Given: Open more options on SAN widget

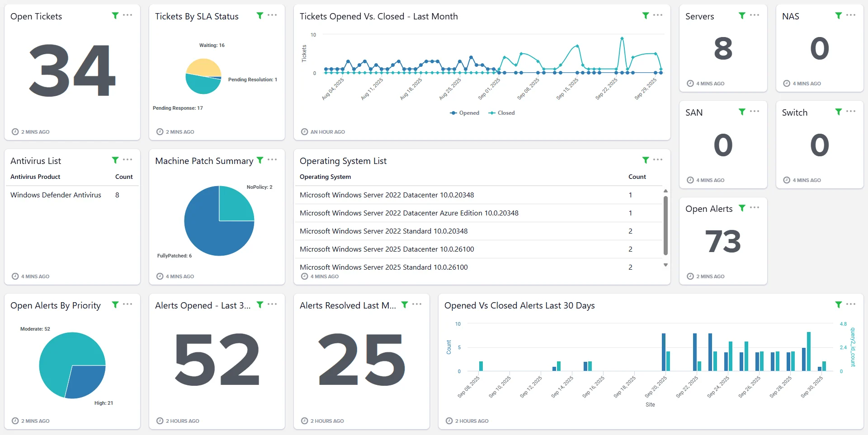Looking at the screenshot, I should 755,112.
